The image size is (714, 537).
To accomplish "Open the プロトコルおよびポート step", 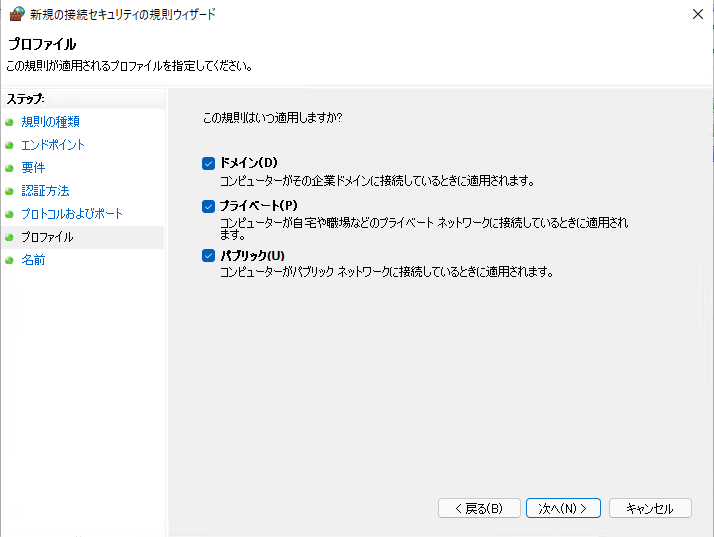I will 72,214.
